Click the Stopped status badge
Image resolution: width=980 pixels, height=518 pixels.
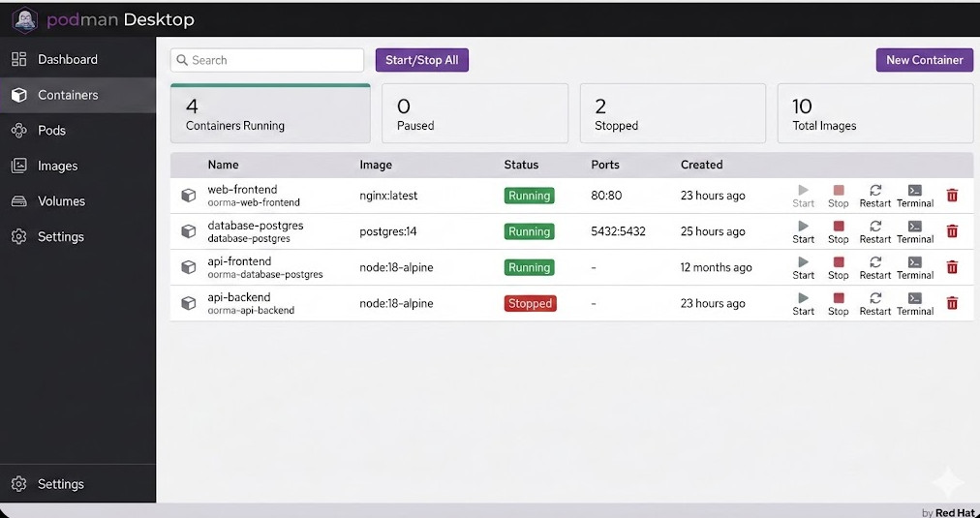[x=530, y=304]
